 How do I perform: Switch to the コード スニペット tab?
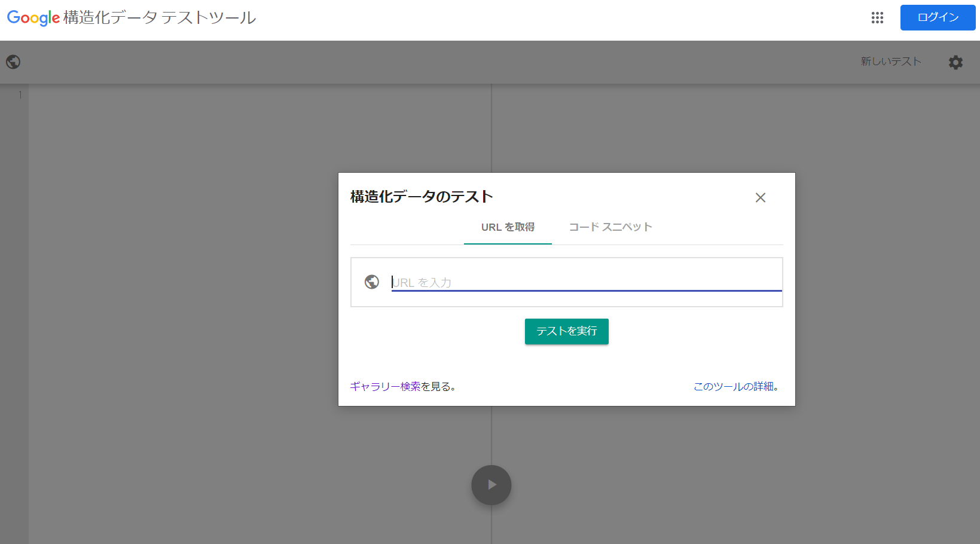coord(610,227)
